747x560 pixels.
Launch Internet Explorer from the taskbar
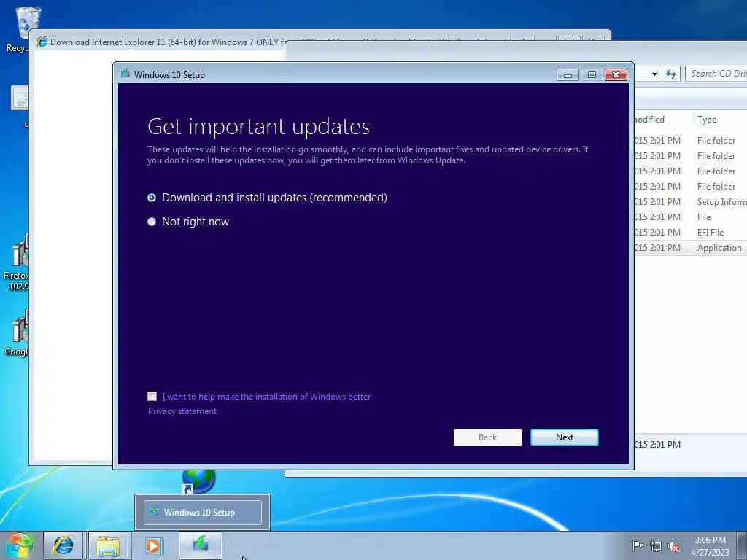pyautogui.click(x=63, y=545)
